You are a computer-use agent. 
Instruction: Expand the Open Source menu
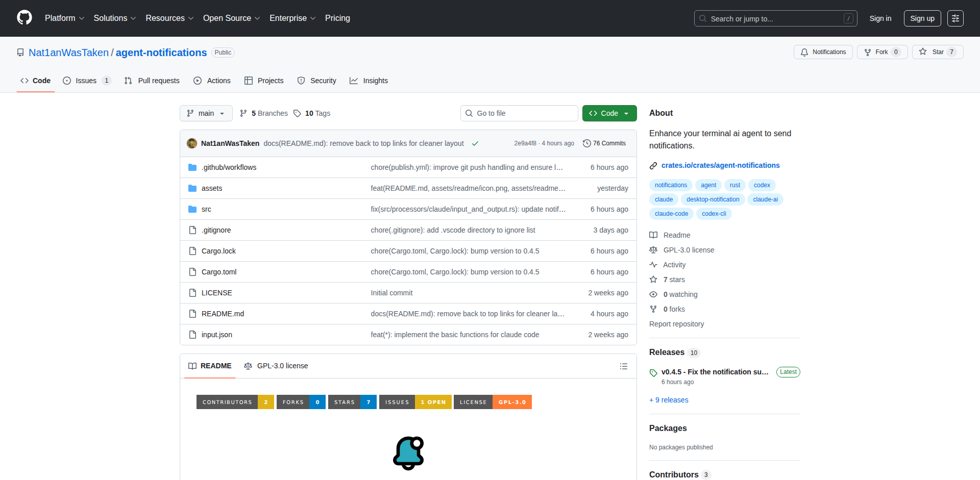pos(232,18)
